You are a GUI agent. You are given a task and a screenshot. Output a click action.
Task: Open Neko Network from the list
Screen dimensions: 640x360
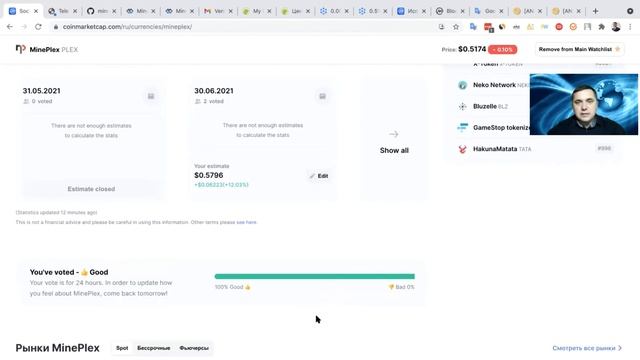coord(494,85)
